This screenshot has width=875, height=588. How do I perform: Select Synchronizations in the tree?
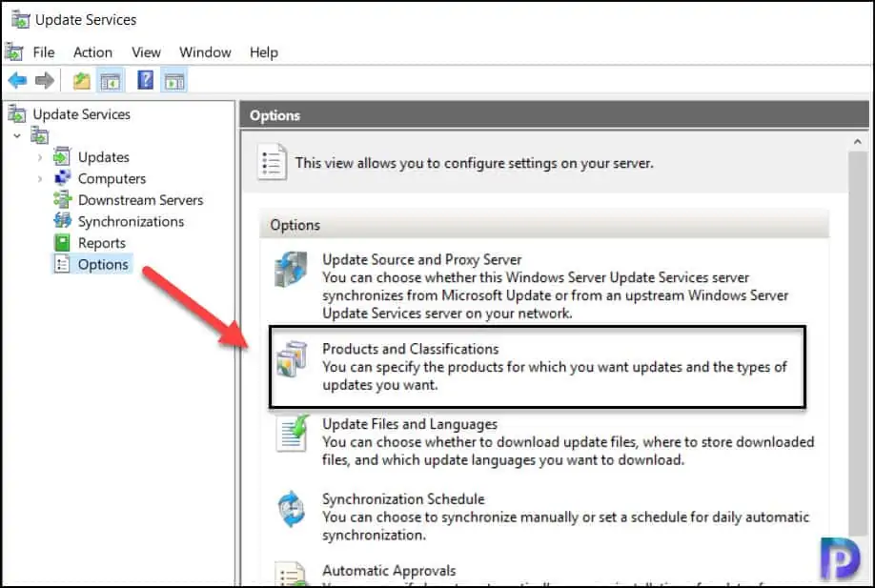pos(131,222)
